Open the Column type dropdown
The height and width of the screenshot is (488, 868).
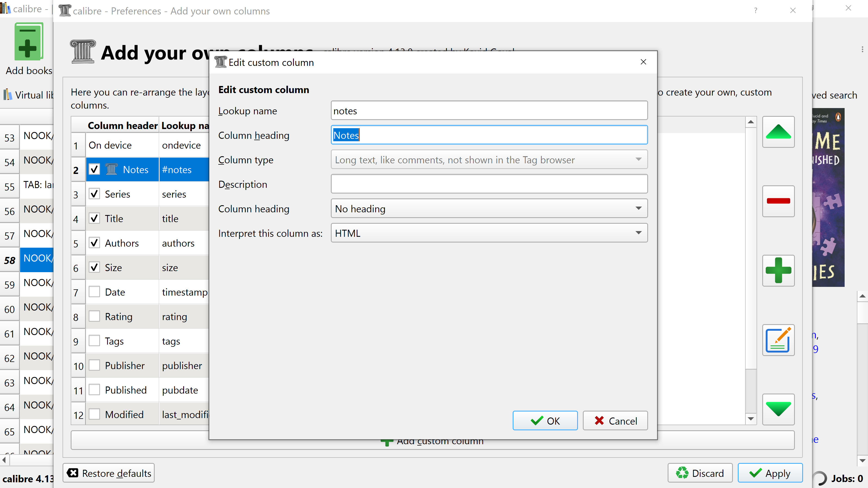tap(489, 159)
